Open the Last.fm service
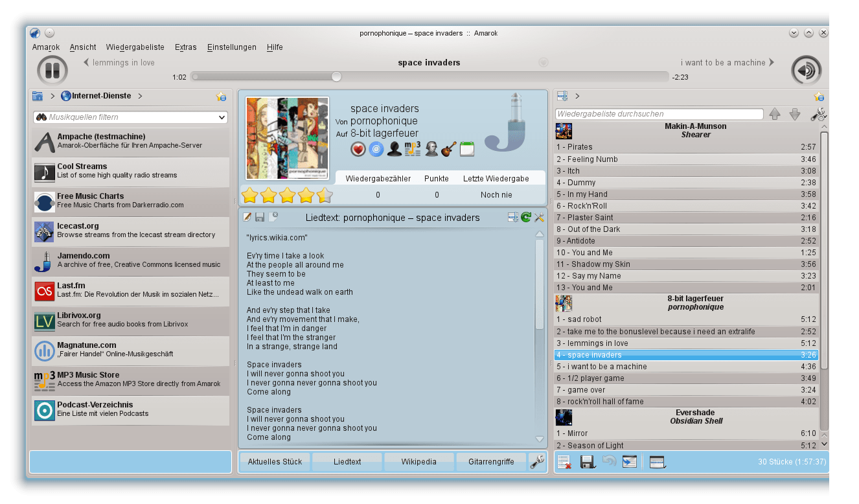Viewport: 859px width, 504px height. pyautogui.click(x=132, y=291)
